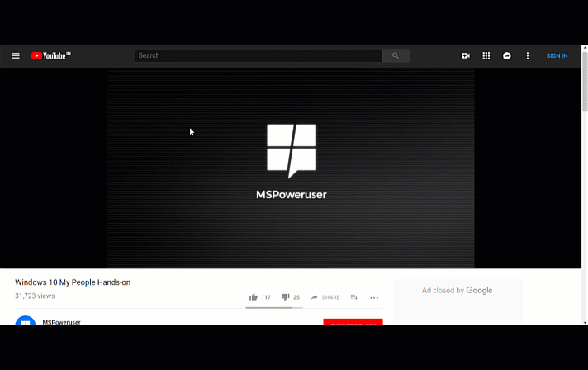
Task: Open the vertical dots settings menu
Action: 527,56
